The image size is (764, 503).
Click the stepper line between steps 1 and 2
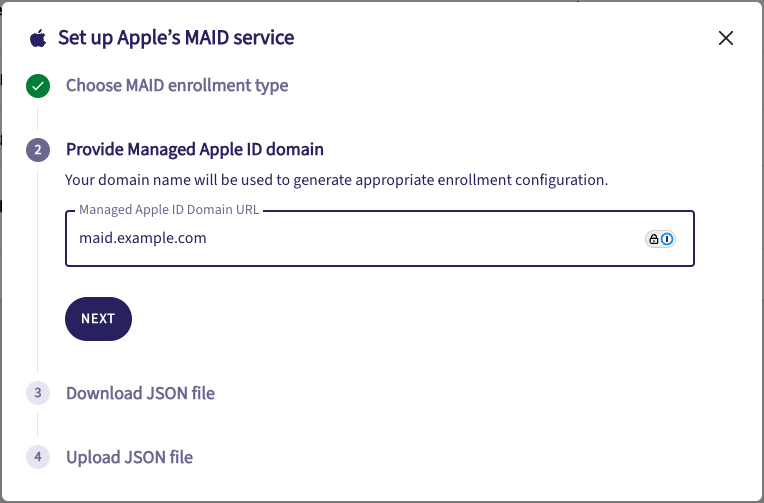[x=38, y=118]
